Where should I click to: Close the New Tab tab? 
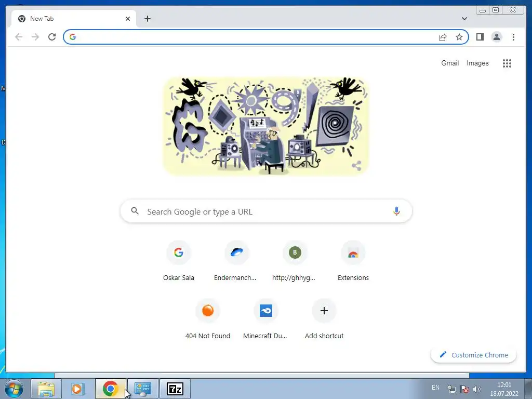click(x=128, y=19)
